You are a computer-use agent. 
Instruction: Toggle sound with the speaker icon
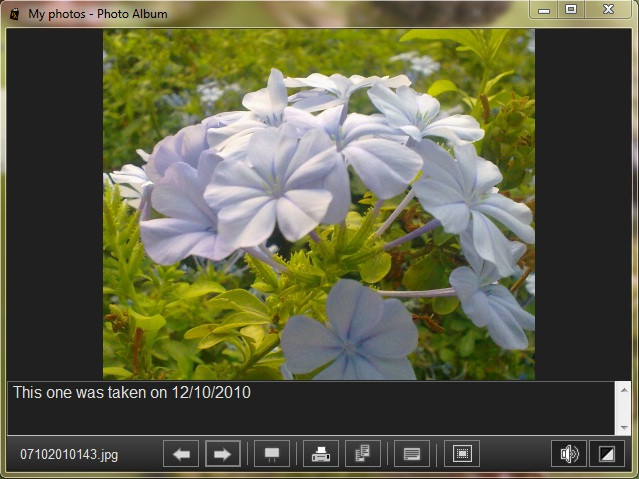pyautogui.click(x=569, y=453)
